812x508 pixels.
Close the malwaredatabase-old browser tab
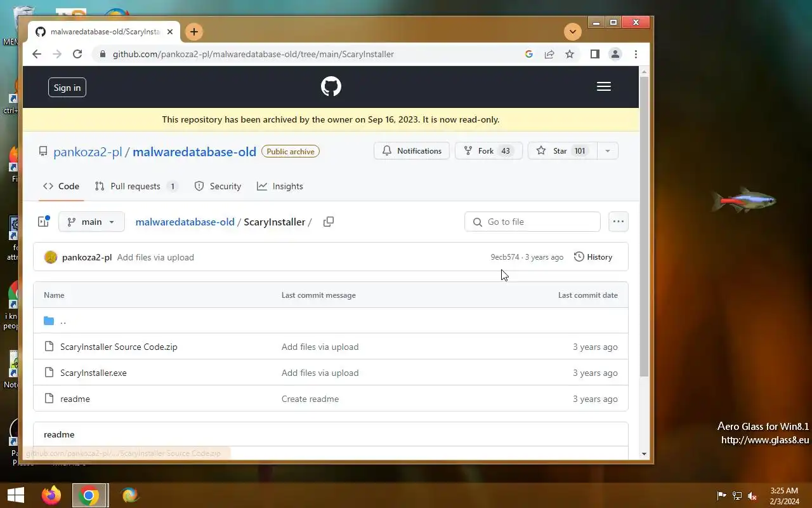coord(169,31)
